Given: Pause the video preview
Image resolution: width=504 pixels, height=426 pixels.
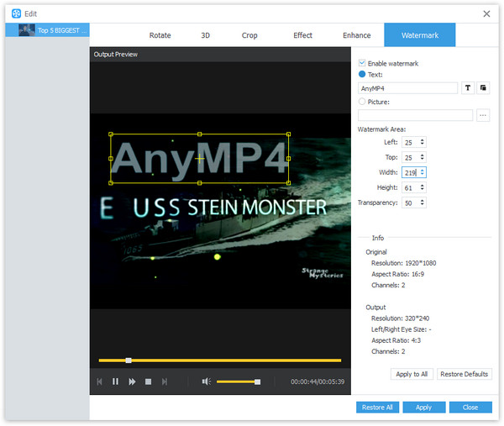Looking at the screenshot, I should coord(115,381).
